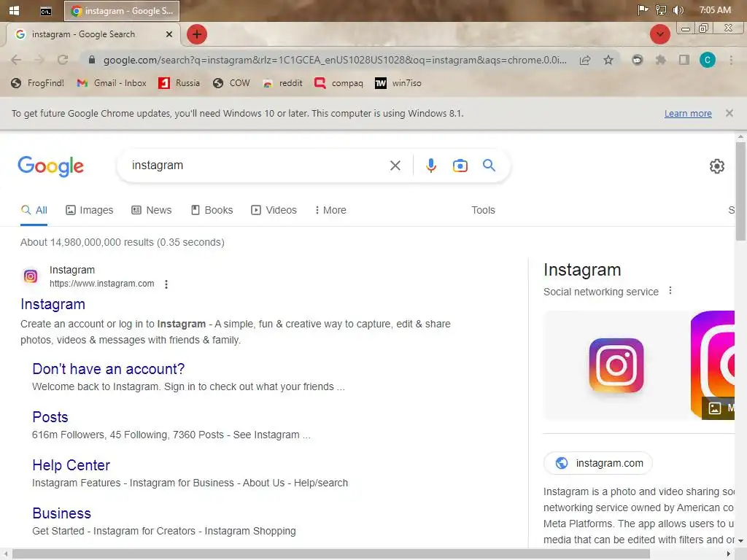Viewport: 747px width, 560px height.
Task: Open the Posts sitelink
Action: click(50, 417)
